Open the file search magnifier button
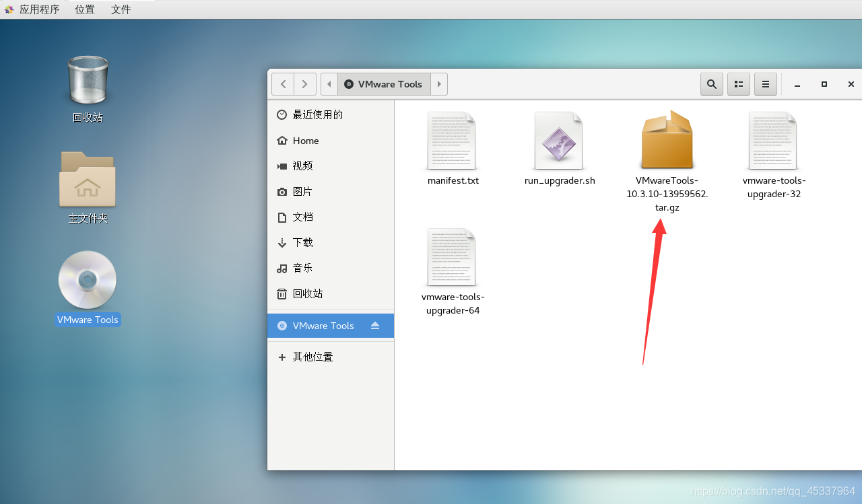This screenshot has height=504, width=862. (x=712, y=84)
